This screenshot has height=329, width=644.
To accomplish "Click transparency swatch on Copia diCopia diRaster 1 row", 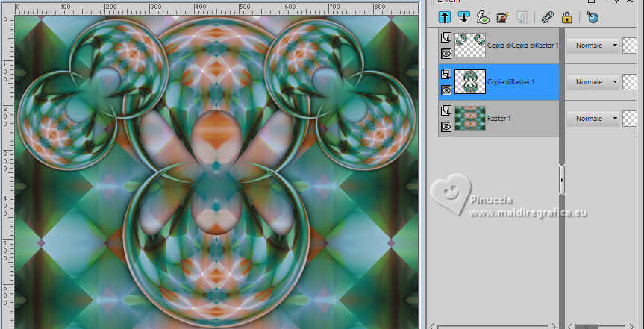I will coord(630,46).
